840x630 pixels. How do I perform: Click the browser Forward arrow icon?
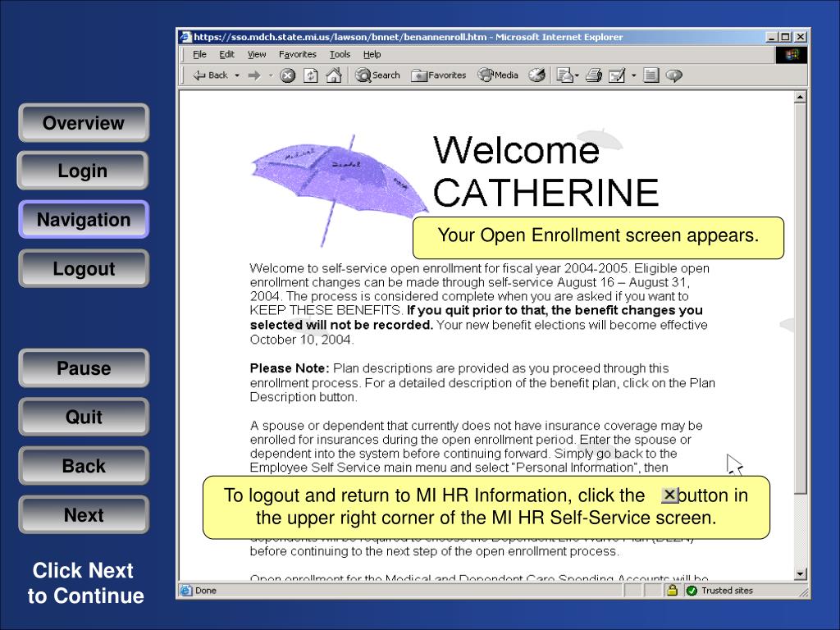click(x=254, y=75)
